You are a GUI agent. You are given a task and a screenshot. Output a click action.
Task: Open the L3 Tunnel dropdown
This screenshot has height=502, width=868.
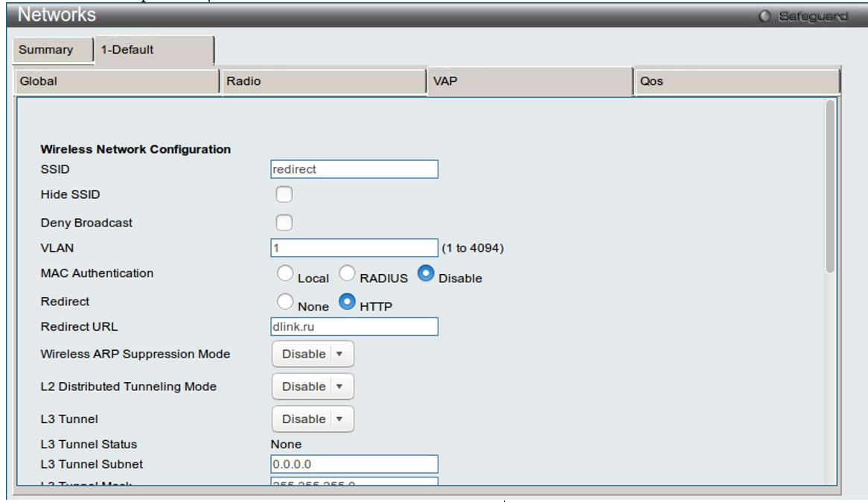313,419
